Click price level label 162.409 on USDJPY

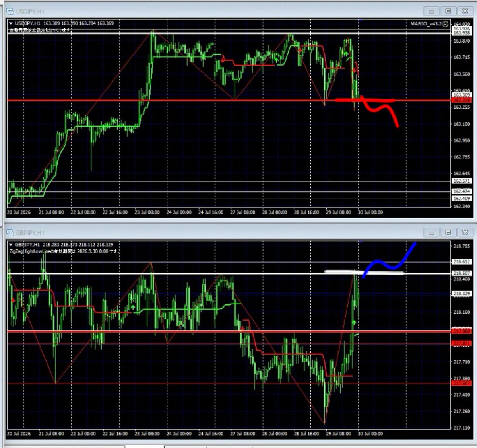(x=461, y=198)
